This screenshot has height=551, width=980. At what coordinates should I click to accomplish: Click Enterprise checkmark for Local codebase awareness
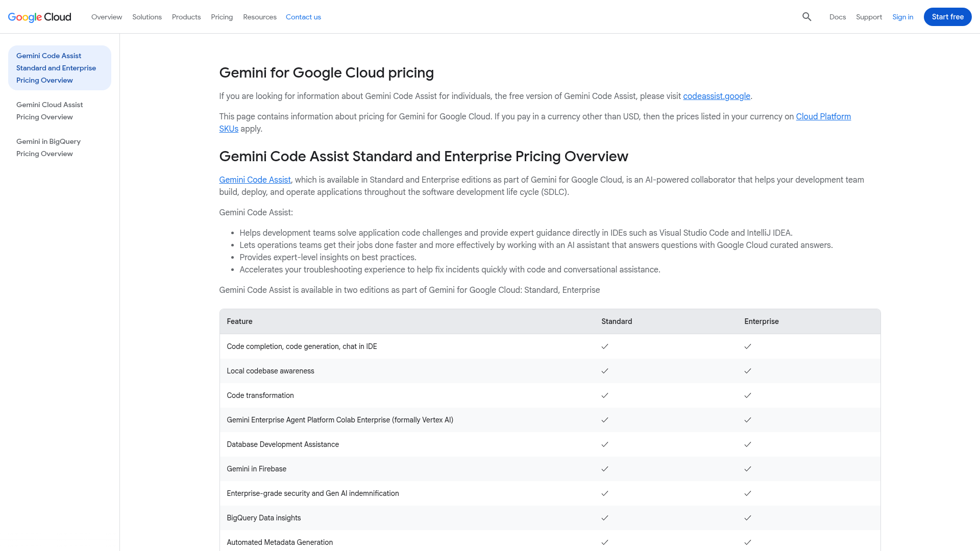tap(748, 371)
